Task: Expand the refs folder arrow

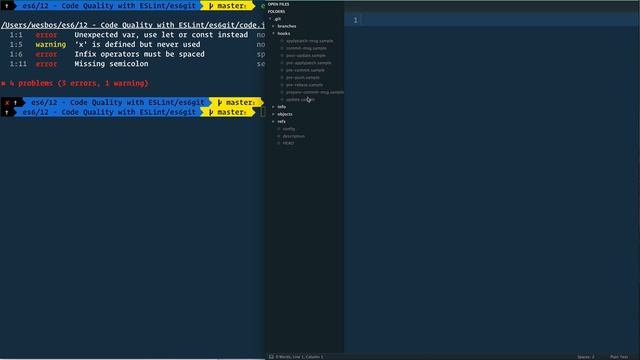Action: 273,122
